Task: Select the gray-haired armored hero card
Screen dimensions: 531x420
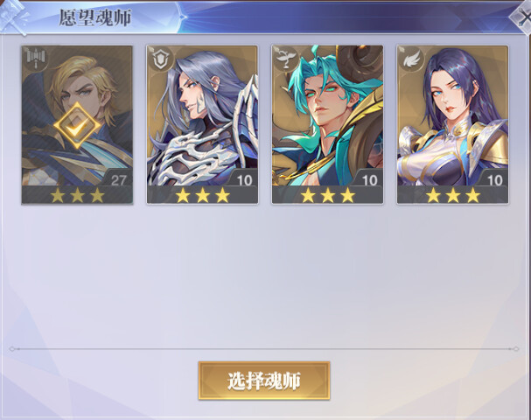Action: 202,124
